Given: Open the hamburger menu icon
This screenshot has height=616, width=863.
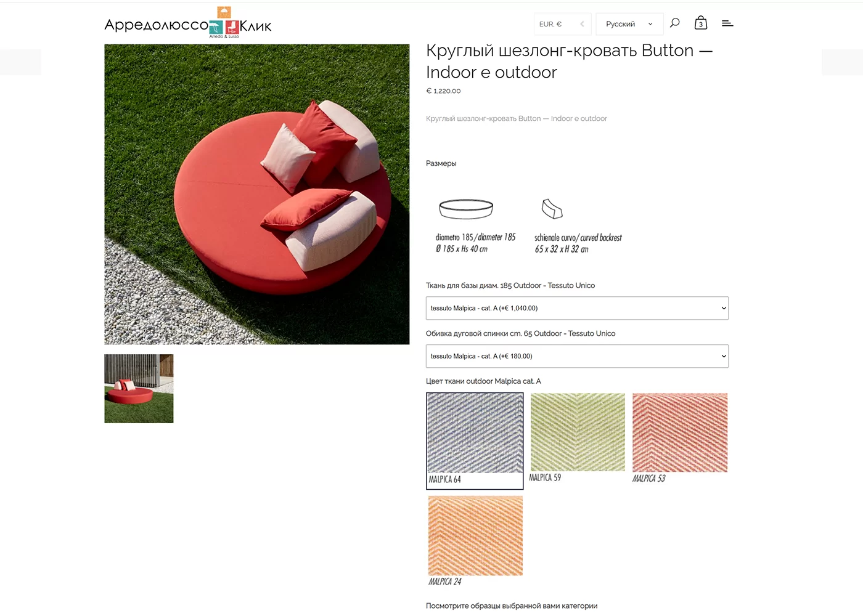Looking at the screenshot, I should point(727,23).
